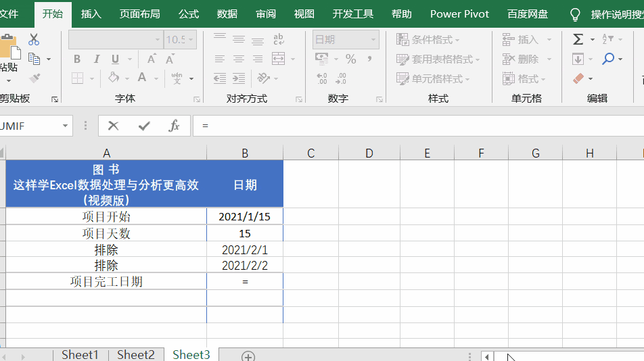This screenshot has height=361, width=644.
Task: Click the Format Painter brush icon
Action: pos(35,78)
